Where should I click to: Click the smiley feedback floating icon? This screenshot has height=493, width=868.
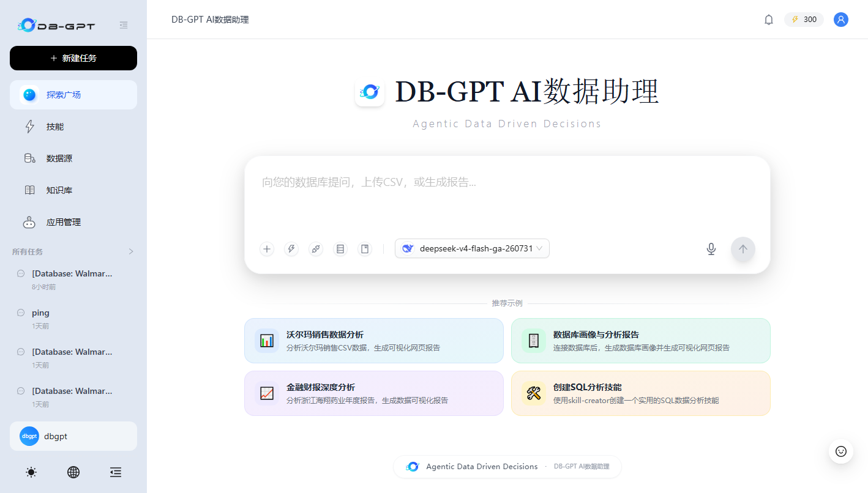click(x=841, y=451)
